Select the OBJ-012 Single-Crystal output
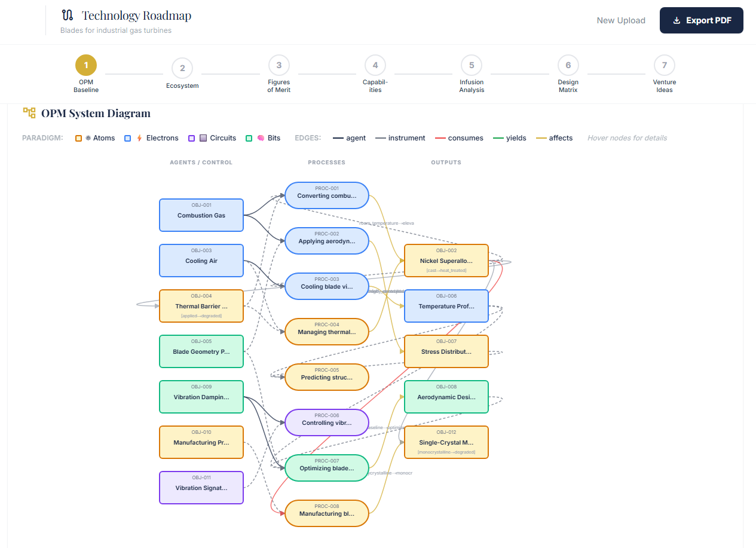The width and height of the screenshot is (756, 548). [446, 442]
